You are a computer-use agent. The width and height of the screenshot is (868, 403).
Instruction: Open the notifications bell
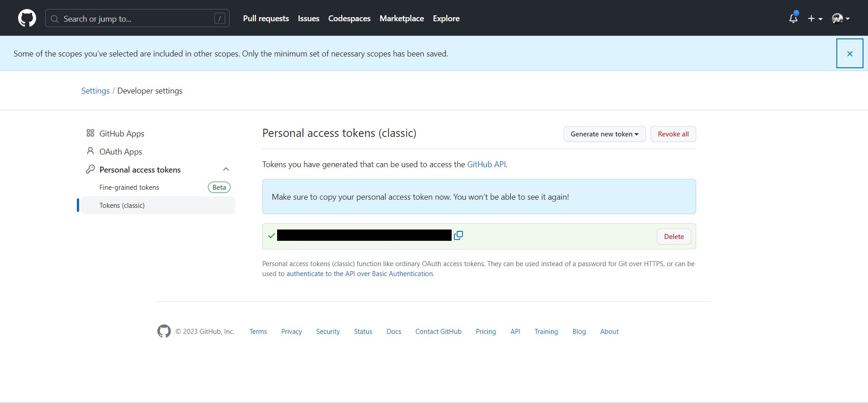coord(793,19)
